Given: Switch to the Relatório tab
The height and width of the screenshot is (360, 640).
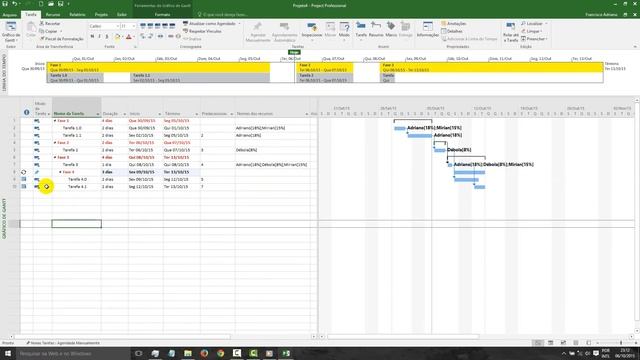Looking at the screenshot, I should [77, 15].
